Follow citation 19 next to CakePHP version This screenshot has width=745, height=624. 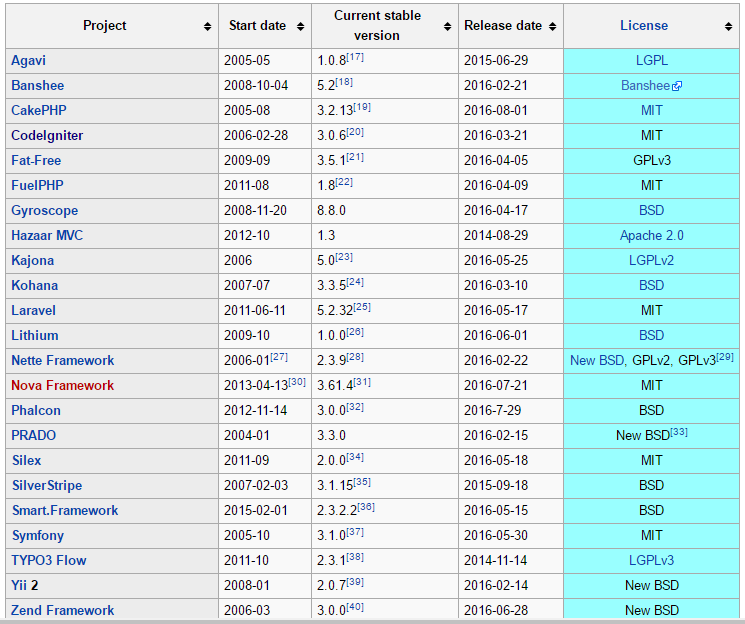(x=362, y=107)
